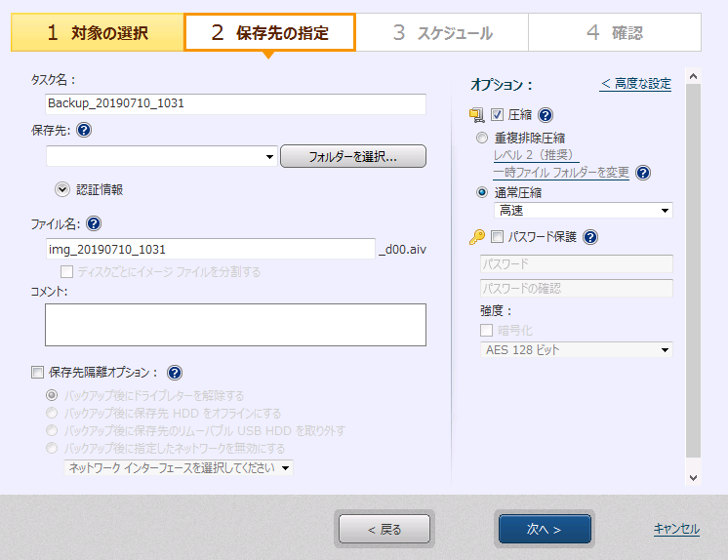
Task: Open help for ファイル名 field
Action: (94, 223)
